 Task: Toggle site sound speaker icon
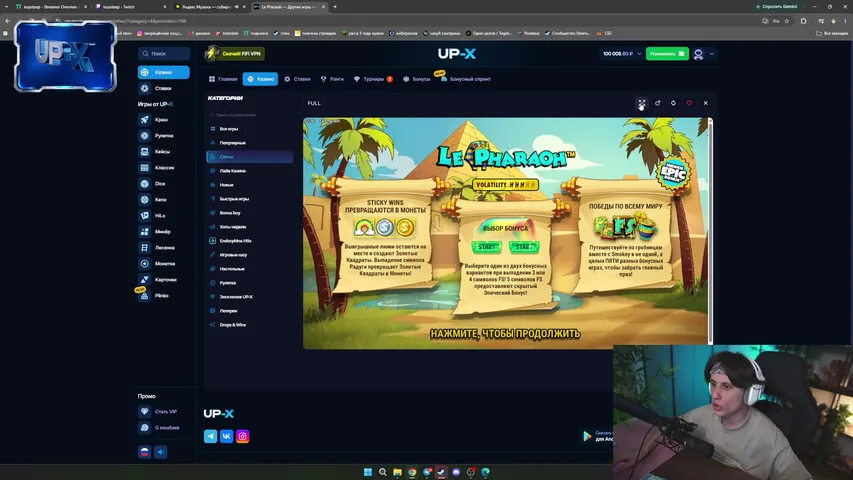point(160,452)
